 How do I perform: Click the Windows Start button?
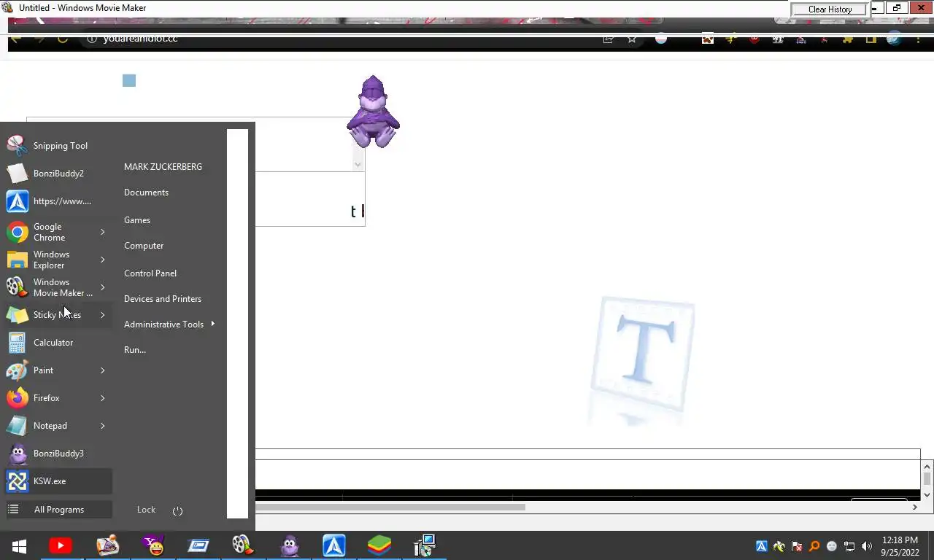[x=20, y=545]
